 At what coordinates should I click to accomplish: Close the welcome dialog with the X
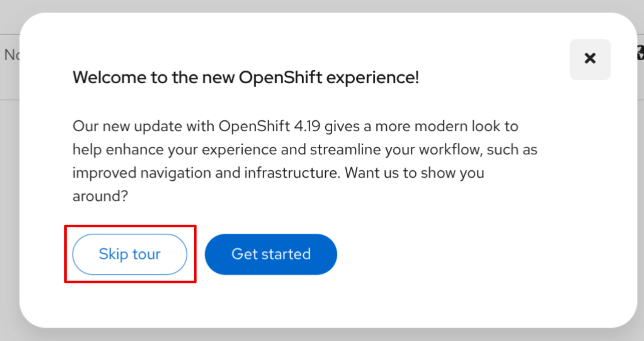pyautogui.click(x=590, y=59)
